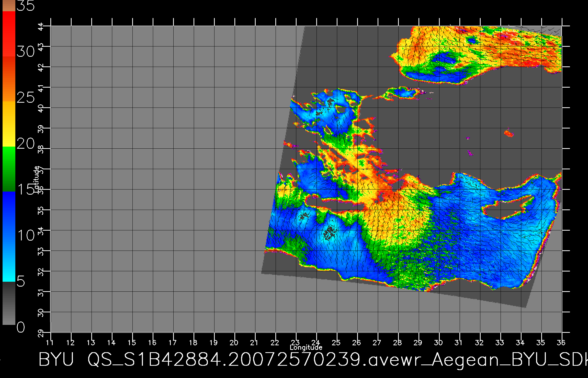Click longitude tick label 12
588x378 pixels.
point(70,342)
